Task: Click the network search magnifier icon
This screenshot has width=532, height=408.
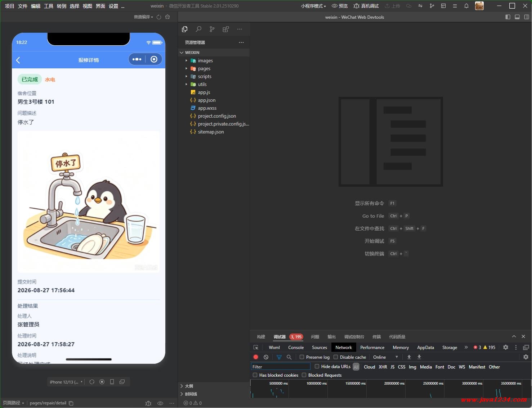Action: [x=289, y=357]
